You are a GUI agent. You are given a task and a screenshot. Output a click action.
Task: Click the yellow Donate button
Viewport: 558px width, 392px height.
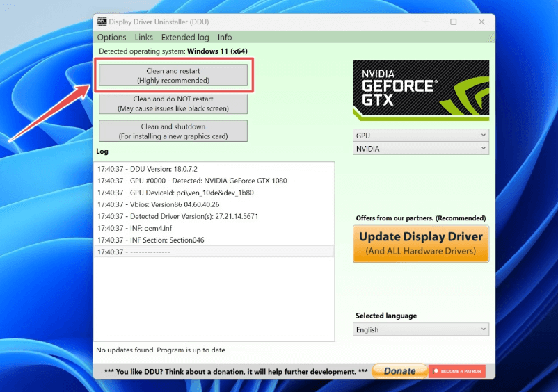pyautogui.click(x=399, y=371)
